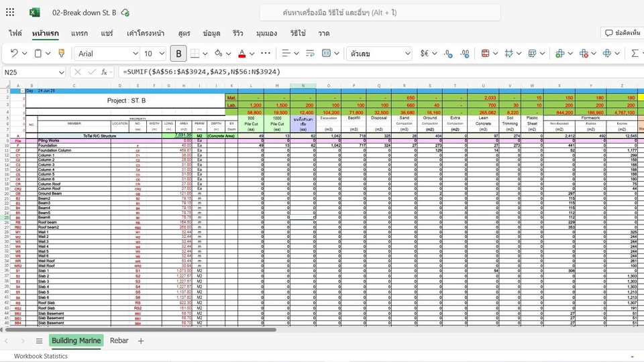
Task: Open the แทรก (Insert) ribbon tab
Action: pyautogui.click(x=79, y=33)
